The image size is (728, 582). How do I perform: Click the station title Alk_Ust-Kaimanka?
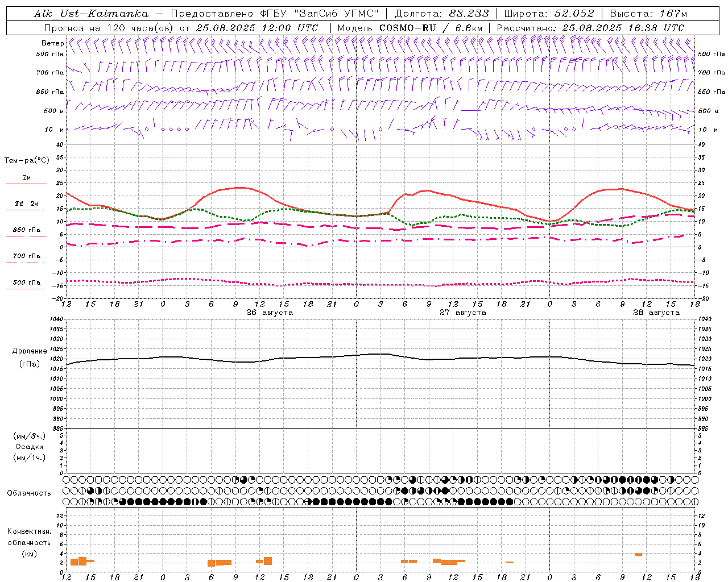[x=91, y=14]
